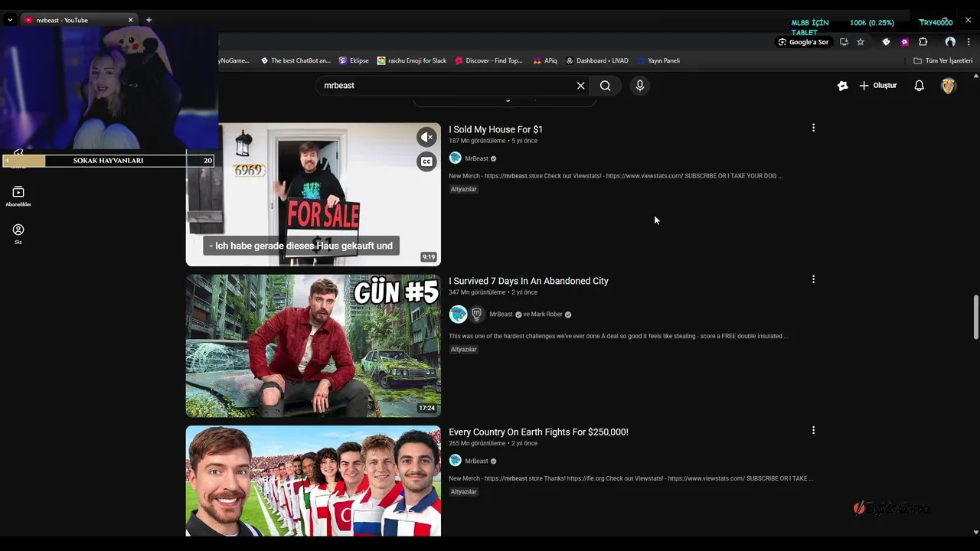Open the Yayın Paneli bookmark
The width and height of the screenshot is (980, 551).
(x=658, y=60)
